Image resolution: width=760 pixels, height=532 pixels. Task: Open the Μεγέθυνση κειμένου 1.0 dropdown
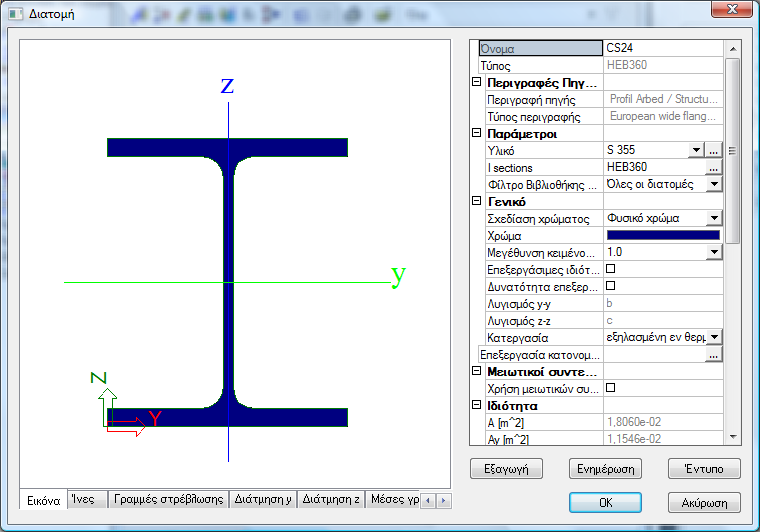[714, 252]
